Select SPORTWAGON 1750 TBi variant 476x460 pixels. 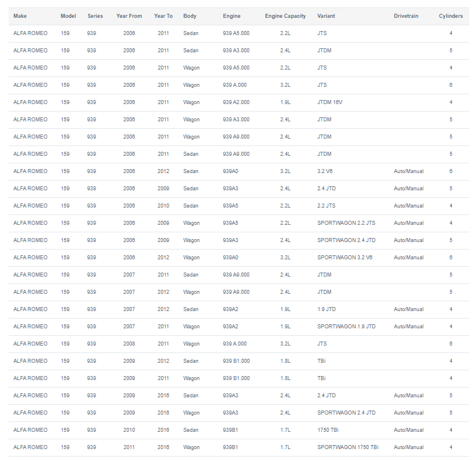[348, 447]
